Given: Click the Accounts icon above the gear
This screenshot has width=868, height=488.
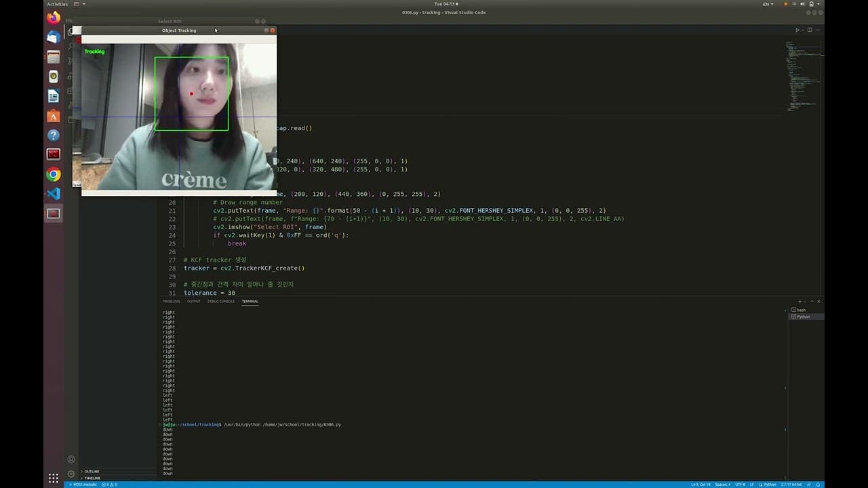Looking at the screenshot, I should 71,459.
